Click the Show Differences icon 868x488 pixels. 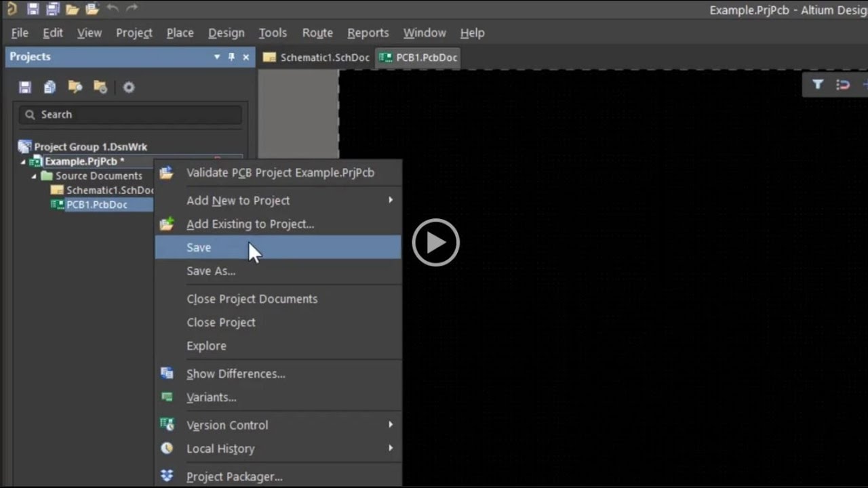tap(167, 373)
